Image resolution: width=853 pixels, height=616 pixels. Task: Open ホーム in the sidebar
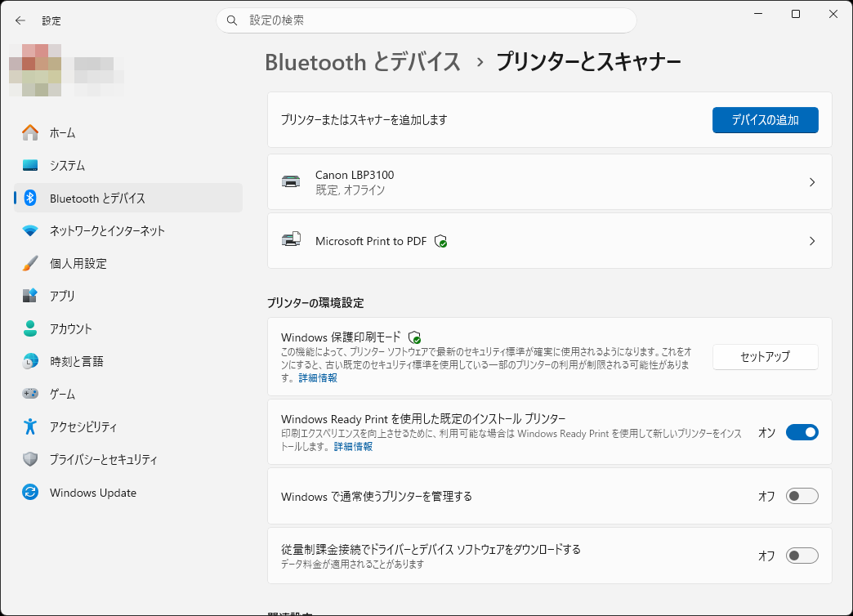(x=127, y=133)
